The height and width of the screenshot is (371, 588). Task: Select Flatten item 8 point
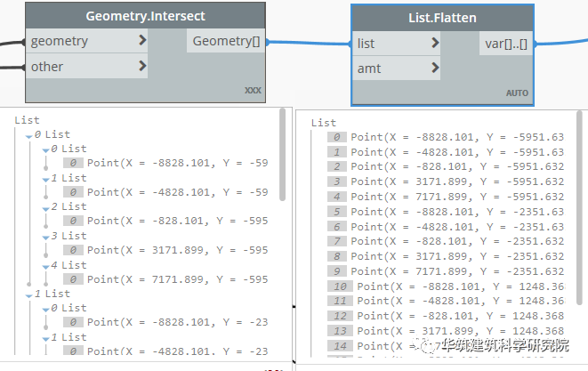pos(457,256)
